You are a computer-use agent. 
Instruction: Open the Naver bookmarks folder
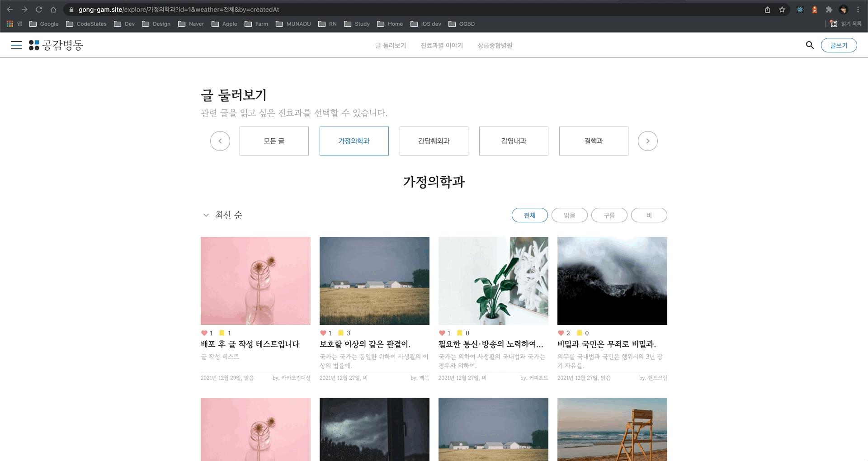[191, 24]
